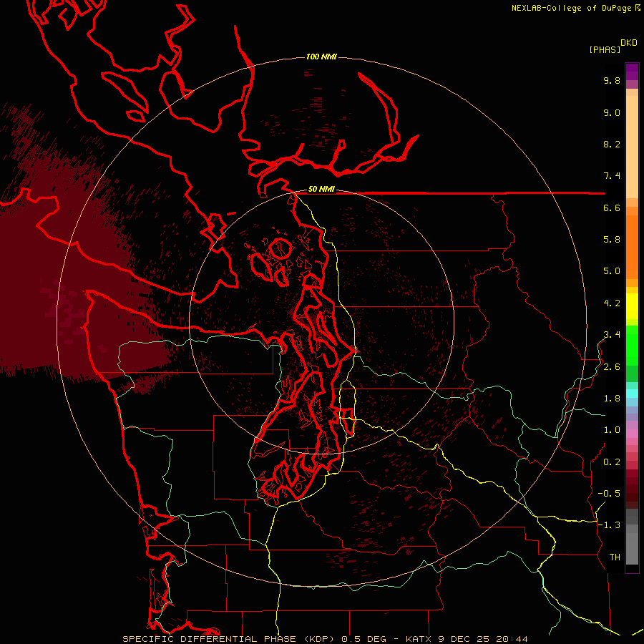Viewport: 644px width, 644px height.
Task: Click the 9.0 value on the color scale
Action: pyautogui.click(x=612, y=113)
